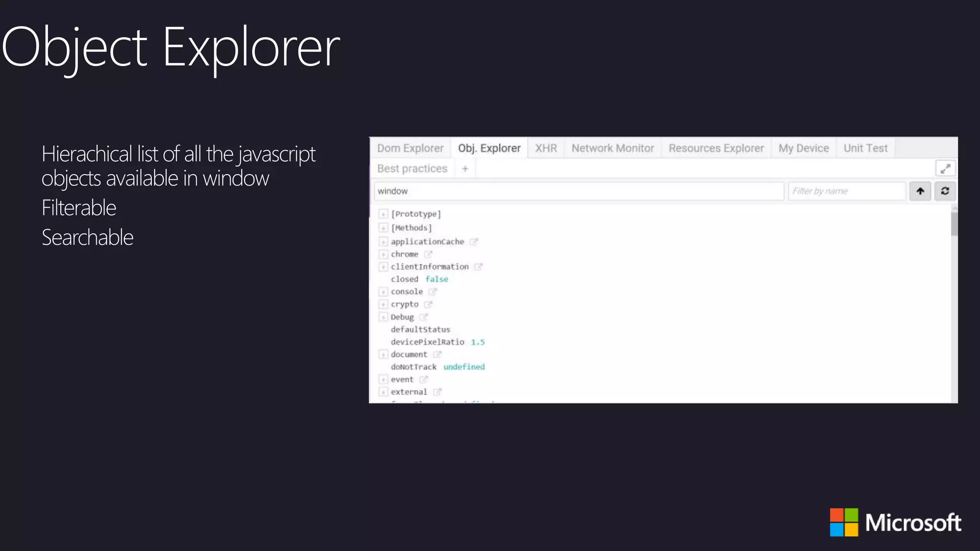Expand the clientInformation node
The width and height of the screenshot is (980, 551).
pos(383,267)
